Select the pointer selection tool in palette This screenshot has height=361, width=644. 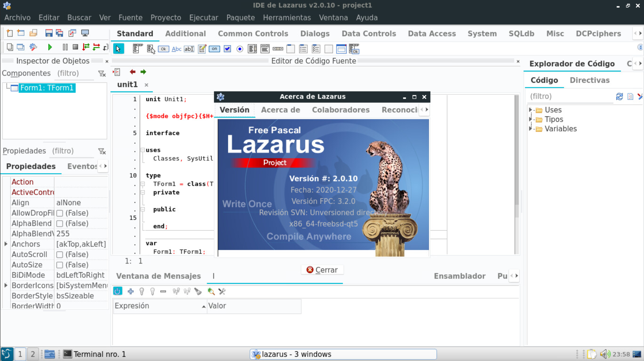(118, 49)
